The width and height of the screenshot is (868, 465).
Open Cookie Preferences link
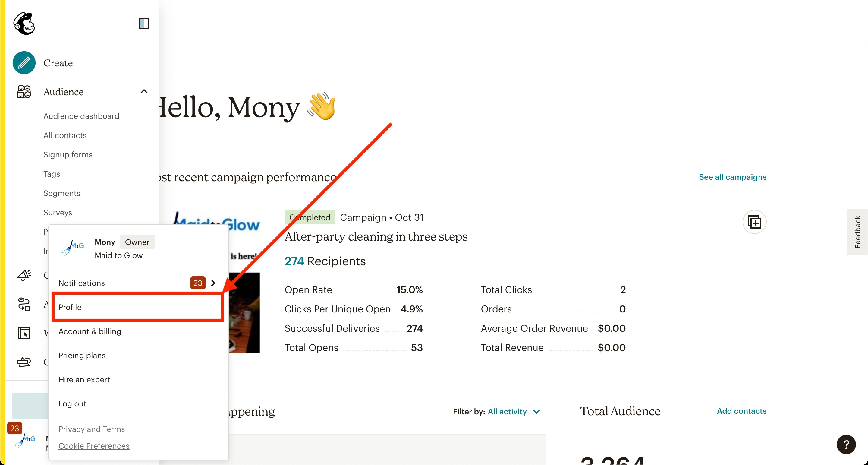[94, 446]
